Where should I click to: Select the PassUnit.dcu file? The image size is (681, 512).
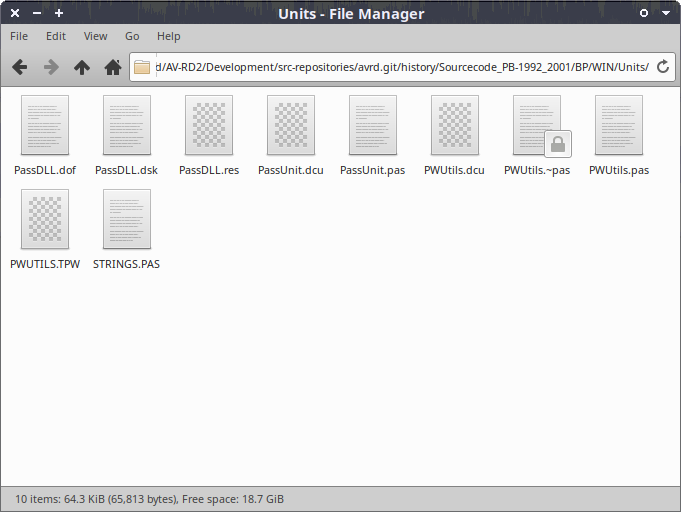click(291, 126)
